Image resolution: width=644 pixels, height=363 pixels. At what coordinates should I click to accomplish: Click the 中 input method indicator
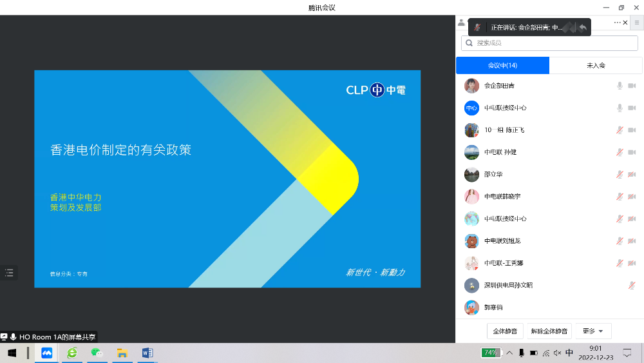pyautogui.click(x=569, y=353)
